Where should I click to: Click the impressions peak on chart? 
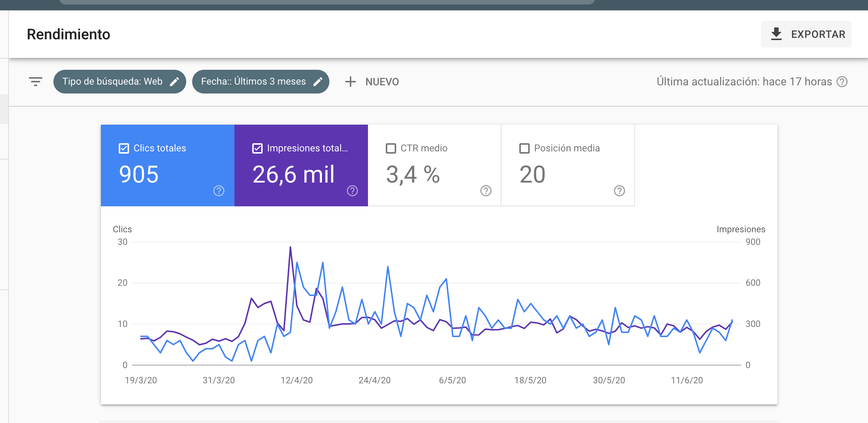pos(290,247)
